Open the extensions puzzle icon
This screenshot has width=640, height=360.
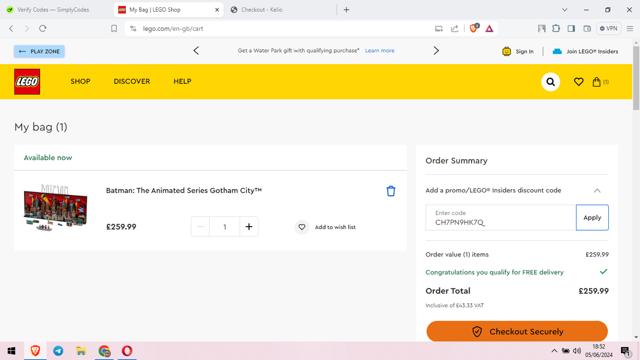(556, 28)
